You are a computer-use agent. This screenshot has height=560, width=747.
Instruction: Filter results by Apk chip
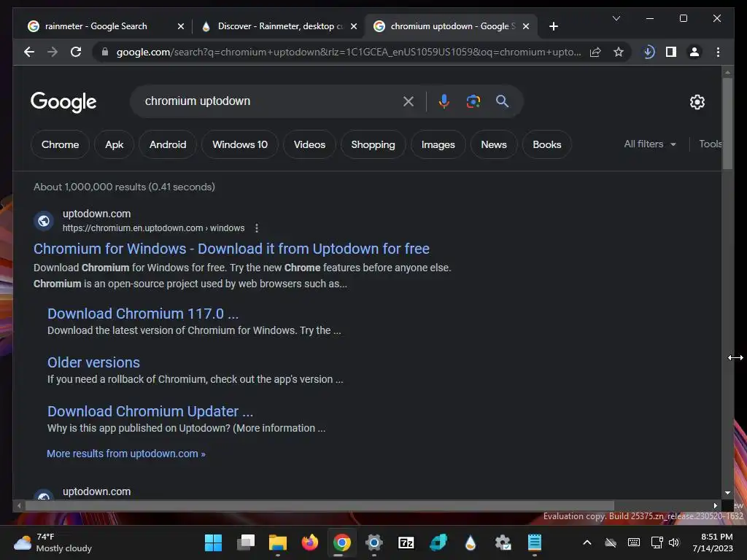pyautogui.click(x=114, y=144)
